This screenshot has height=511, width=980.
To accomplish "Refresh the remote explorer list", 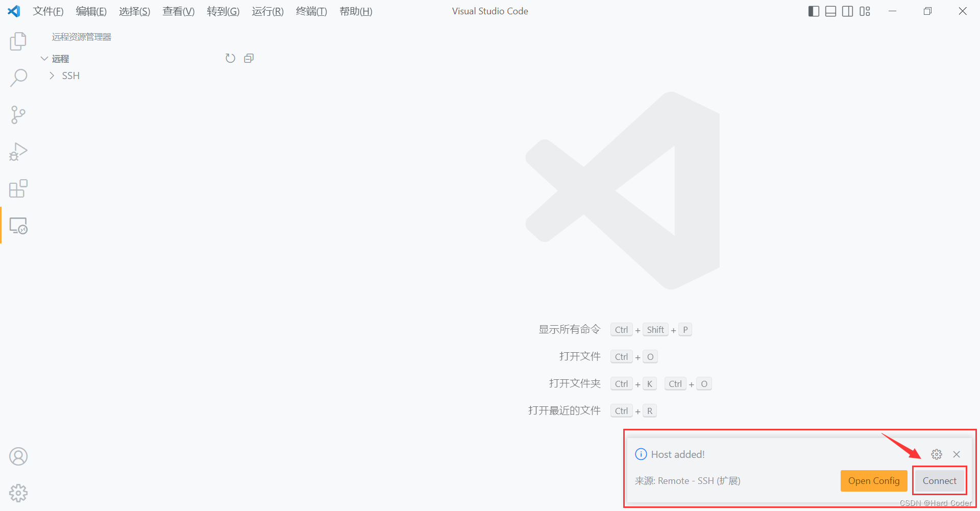I will coord(230,58).
